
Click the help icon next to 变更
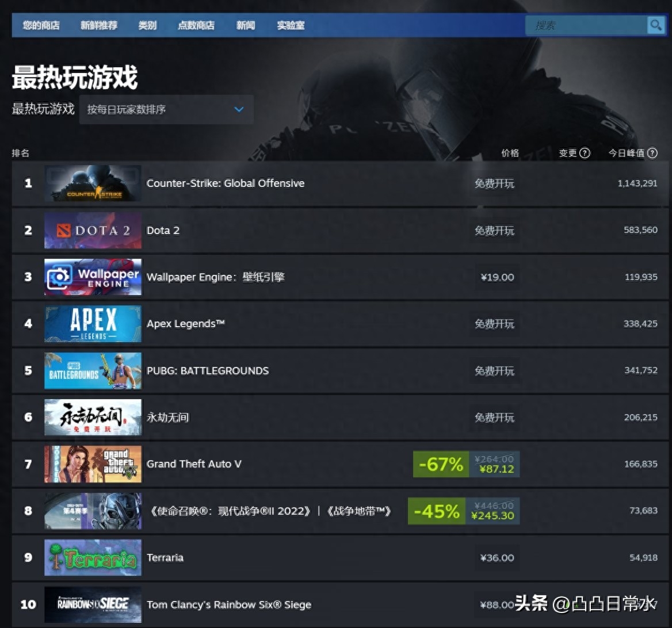point(585,153)
